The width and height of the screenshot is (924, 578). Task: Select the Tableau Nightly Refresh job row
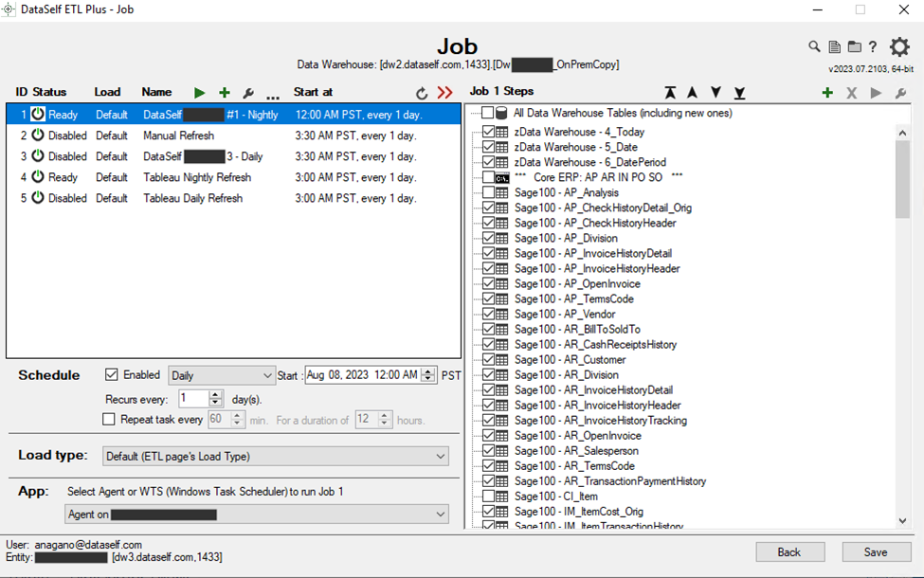point(197,177)
